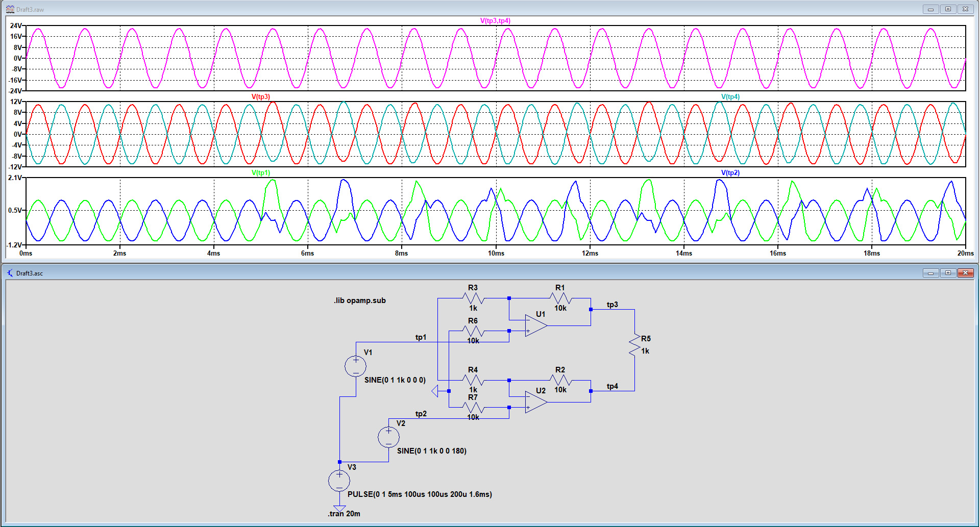Viewport: 980px width, 527px height.
Task: Select op-amp U1 symbol
Action: point(535,325)
